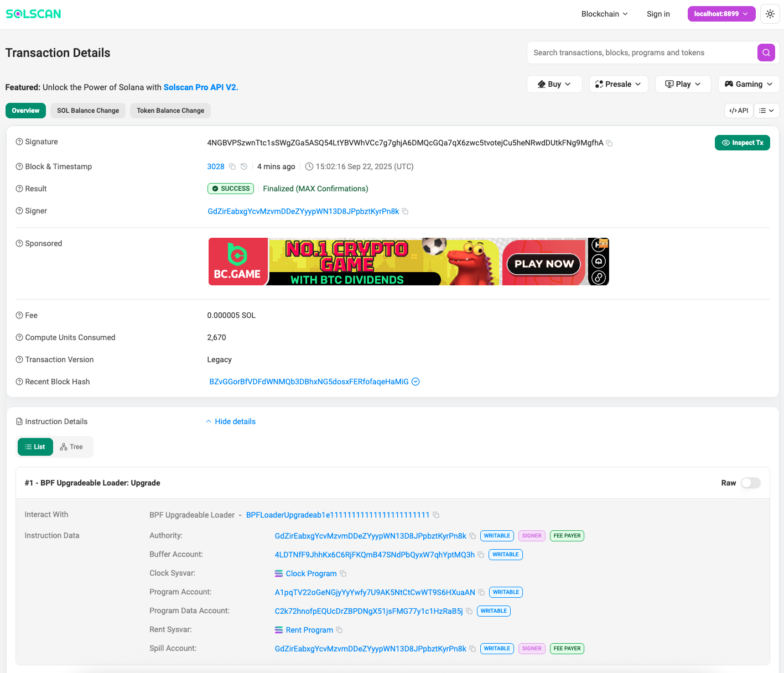Image resolution: width=784 pixels, height=673 pixels.
Task: Click the magenta search icon button
Action: click(766, 53)
